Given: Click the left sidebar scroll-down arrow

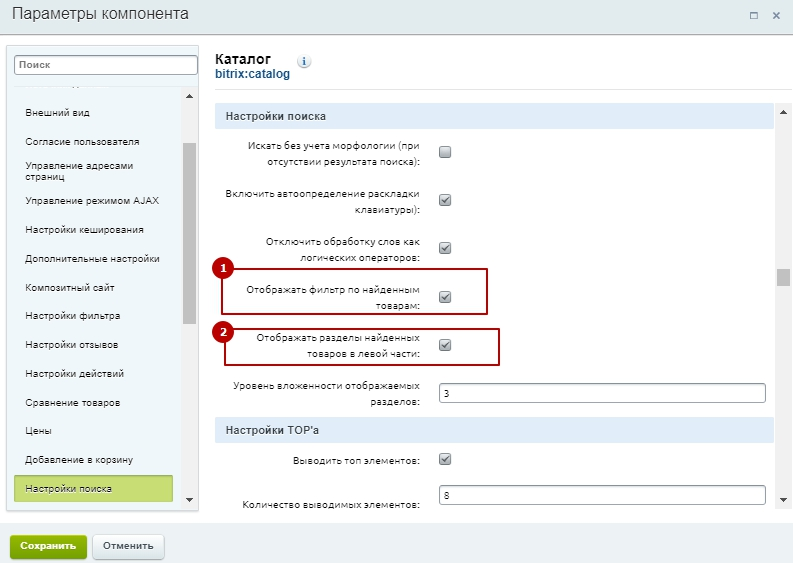Looking at the screenshot, I should coord(190,500).
